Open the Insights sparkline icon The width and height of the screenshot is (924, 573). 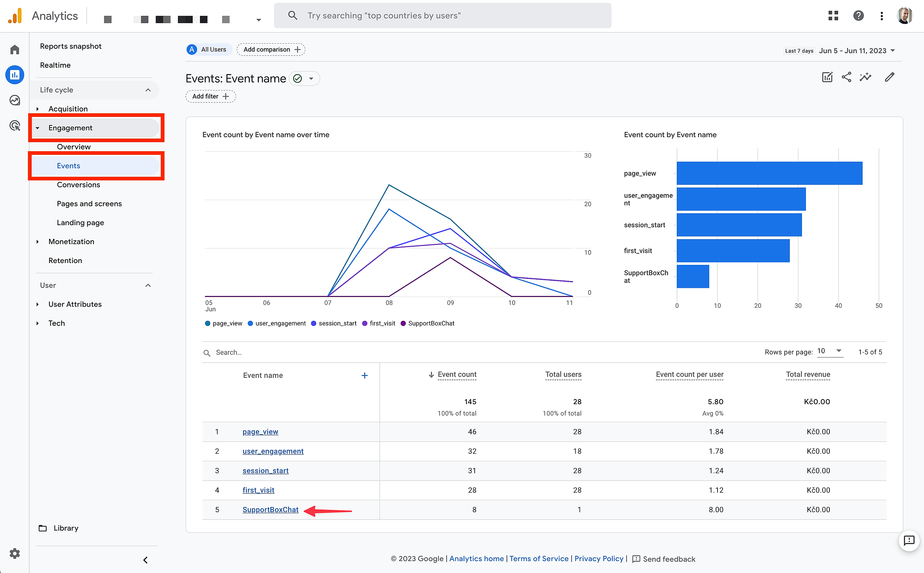[866, 77]
